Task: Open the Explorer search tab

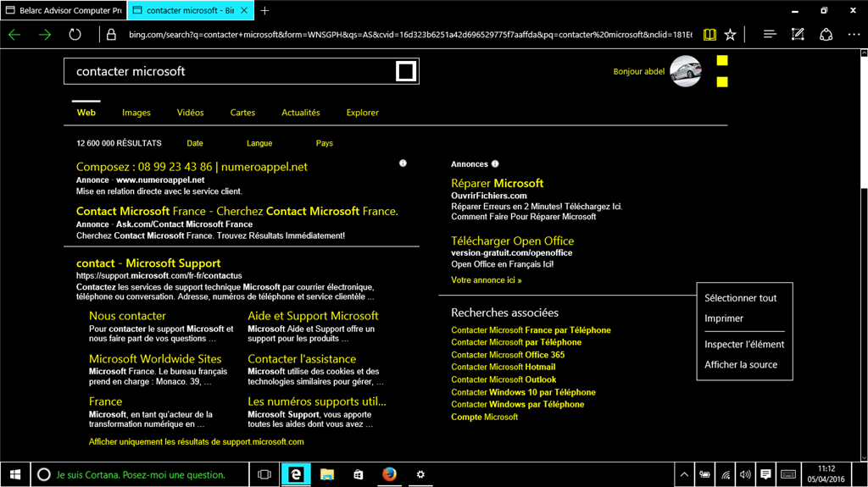Action: point(363,113)
